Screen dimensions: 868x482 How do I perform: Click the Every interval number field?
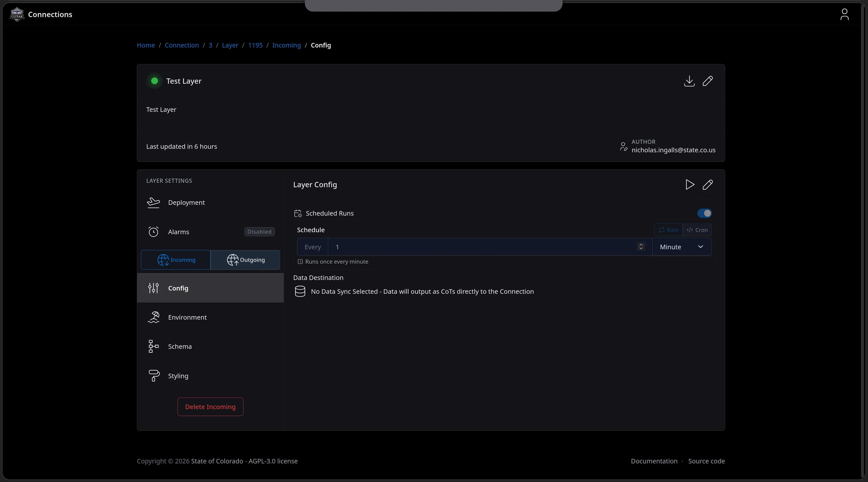[x=490, y=247]
